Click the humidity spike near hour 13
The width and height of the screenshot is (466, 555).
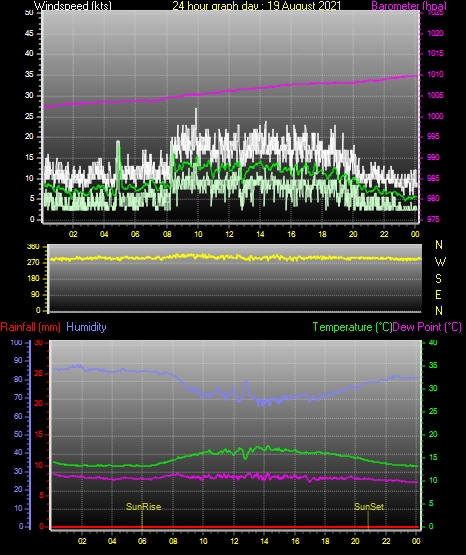246,388
